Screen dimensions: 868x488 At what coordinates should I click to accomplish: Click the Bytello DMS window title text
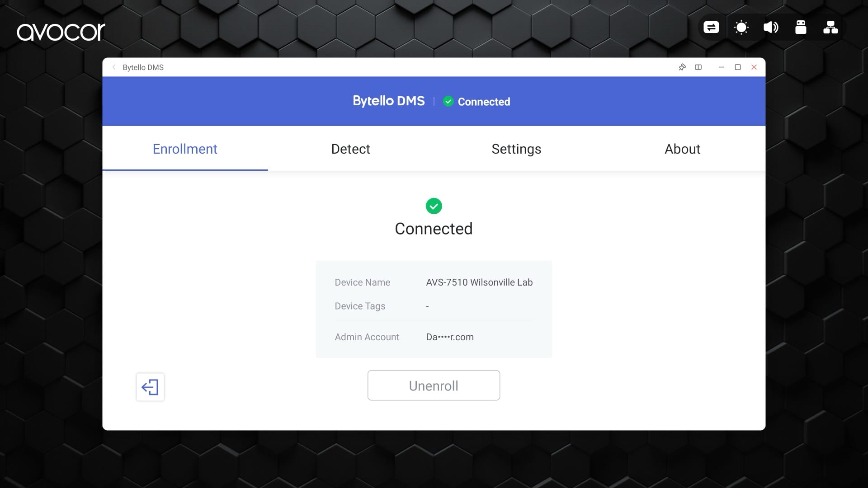143,67
